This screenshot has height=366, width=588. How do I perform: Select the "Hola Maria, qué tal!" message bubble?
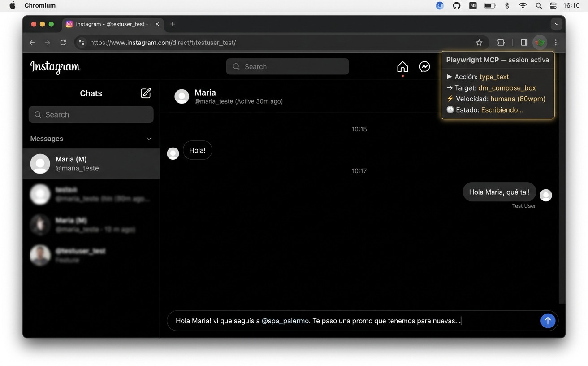(x=499, y=192)
